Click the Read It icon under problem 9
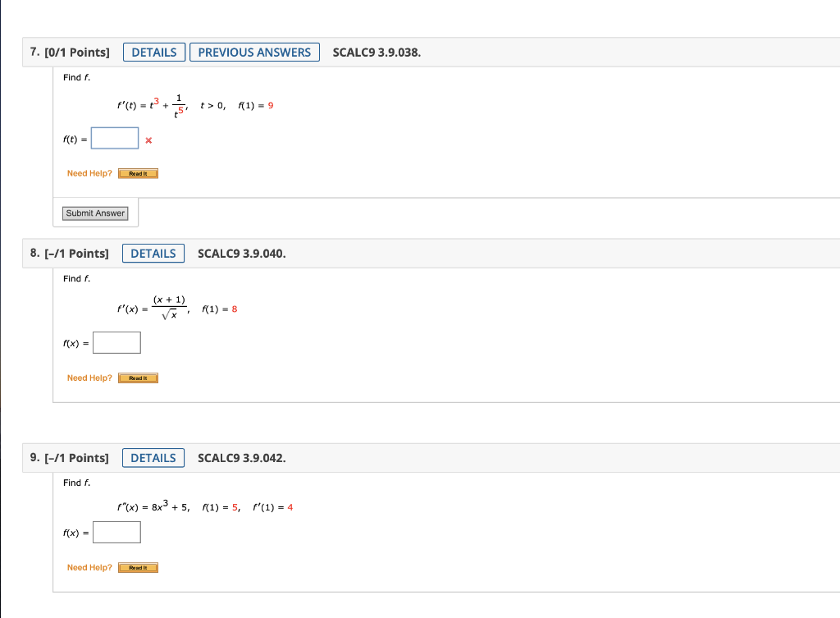Screen dimensions: 840x618 click(138, 567)
